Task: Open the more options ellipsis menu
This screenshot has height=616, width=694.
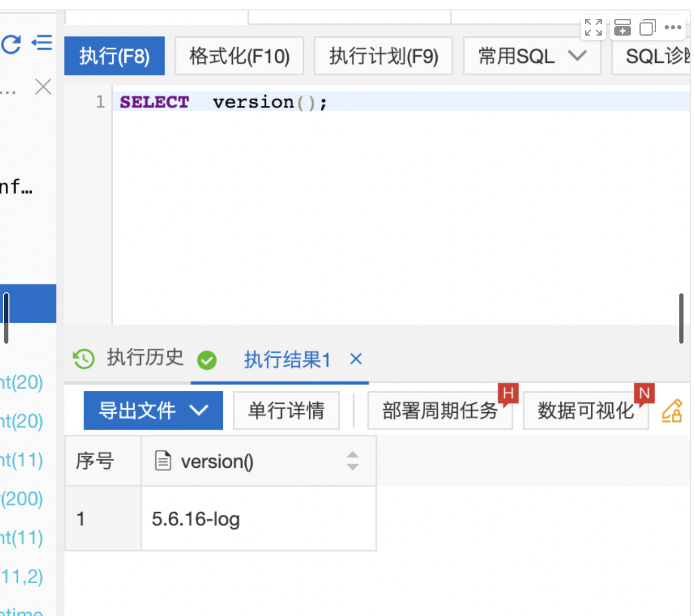Action: coord(673,27)
